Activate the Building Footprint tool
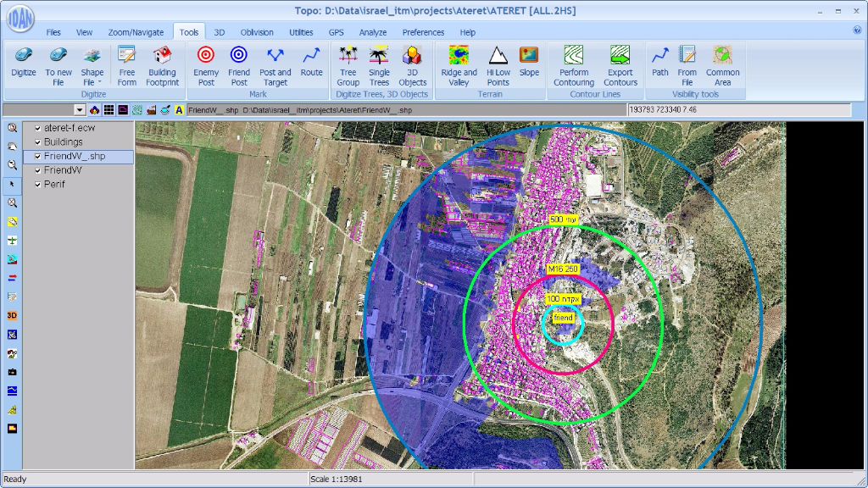Image resolution: width=868 pixels, height=488 pixels. tap(162, 65)
